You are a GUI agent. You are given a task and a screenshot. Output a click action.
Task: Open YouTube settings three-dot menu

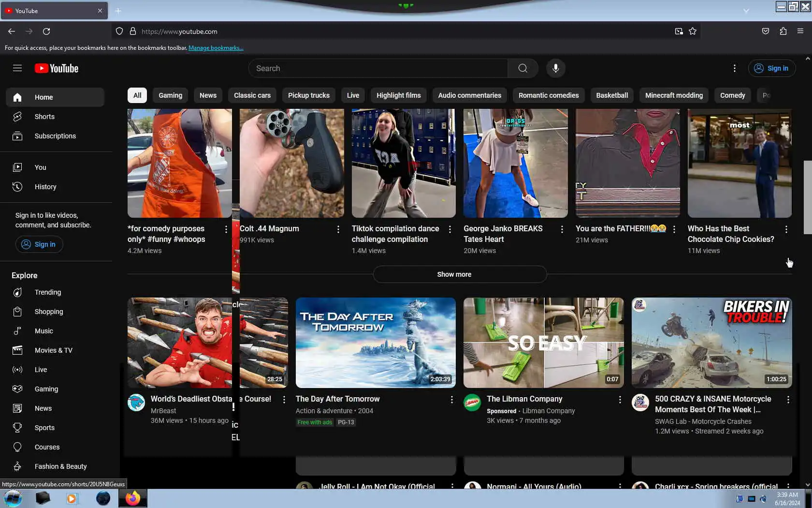(x=735, y=68)
